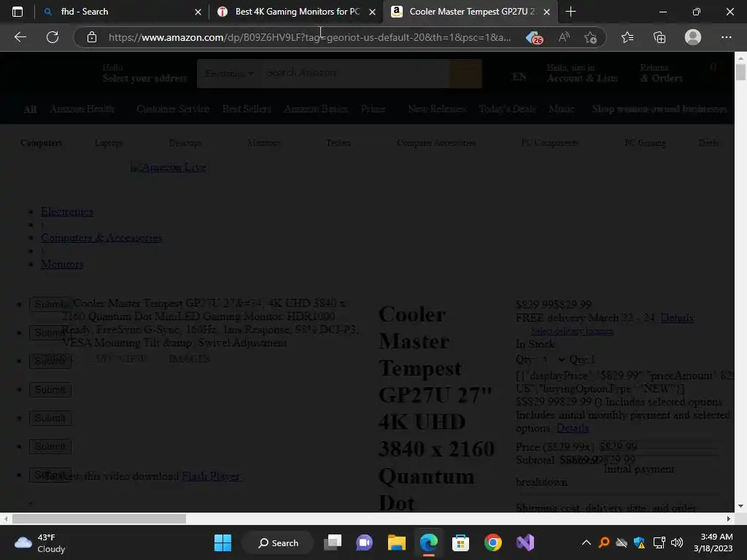Click the Search Amazon input field

tap(355, 73)
